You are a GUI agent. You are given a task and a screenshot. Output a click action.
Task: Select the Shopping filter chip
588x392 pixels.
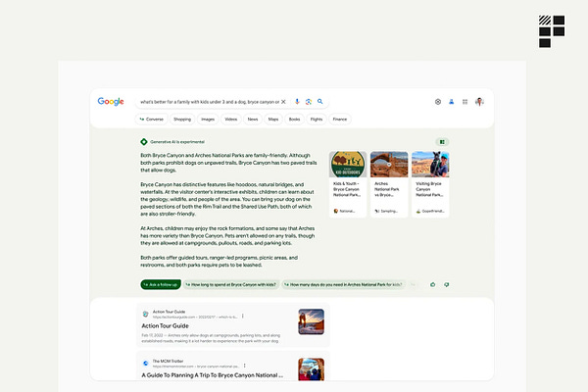(x=182, y=120)
